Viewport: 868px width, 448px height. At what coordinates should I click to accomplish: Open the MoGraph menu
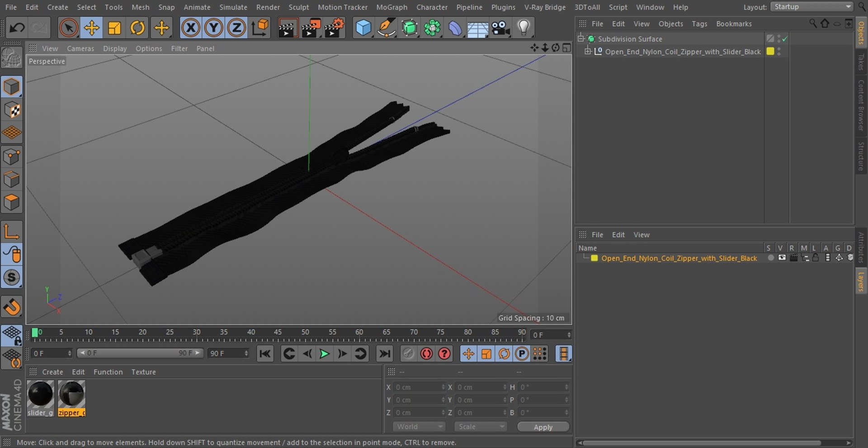[392, 7]
